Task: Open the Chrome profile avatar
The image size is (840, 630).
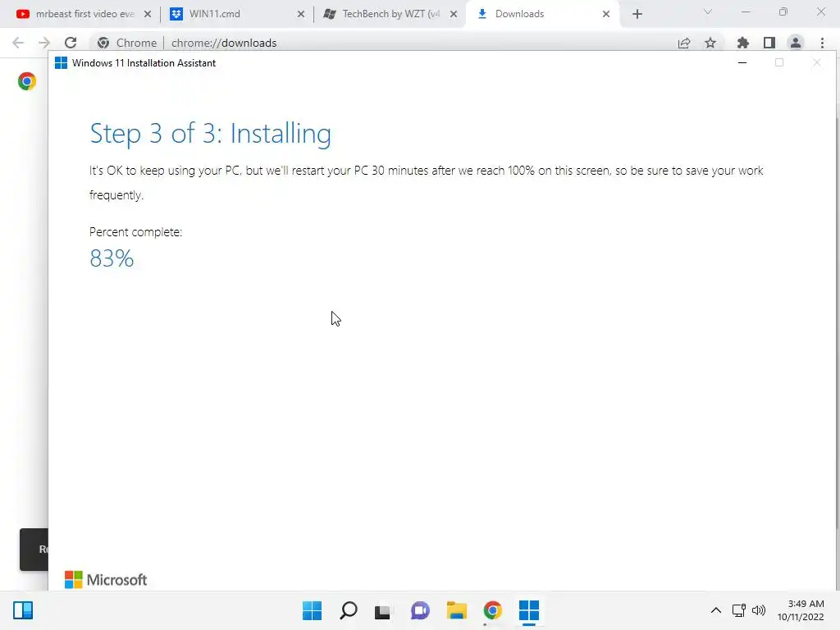Action: [796, 43]
